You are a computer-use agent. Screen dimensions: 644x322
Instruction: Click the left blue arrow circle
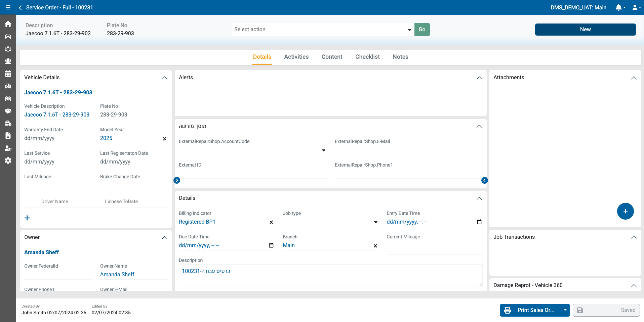177,180
